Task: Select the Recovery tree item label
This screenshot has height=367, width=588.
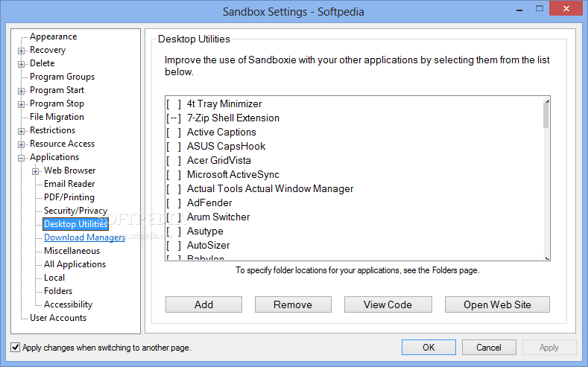Action: pos(48,50)
